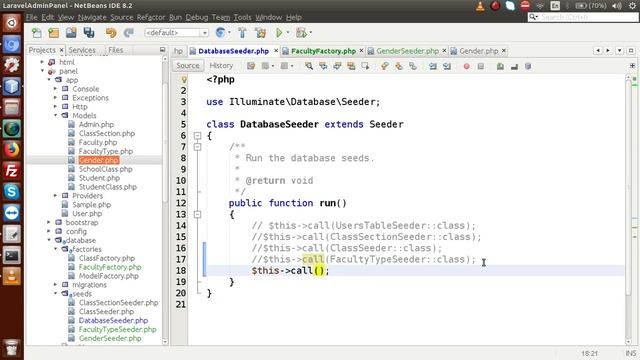Image resolution: width=640 pixels, height=360 pixels.
Task: Click the INS insert mode indicator in status bar
Action: click(631, 353)
